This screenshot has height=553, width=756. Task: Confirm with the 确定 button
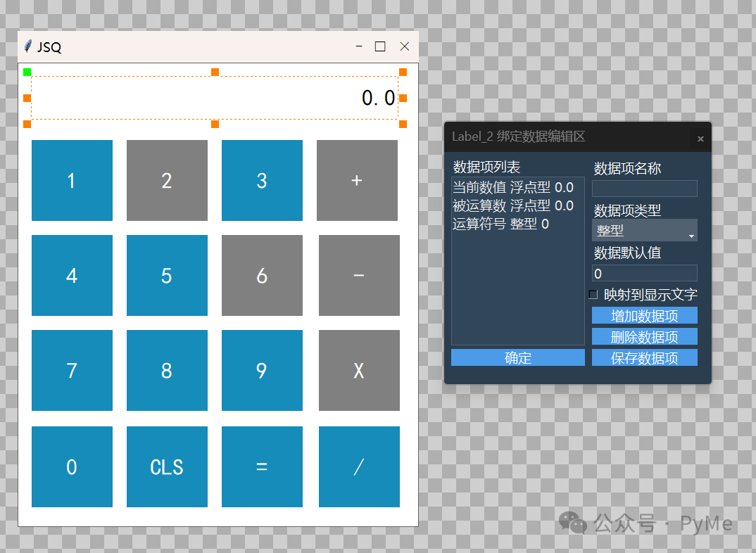point(518,357)
